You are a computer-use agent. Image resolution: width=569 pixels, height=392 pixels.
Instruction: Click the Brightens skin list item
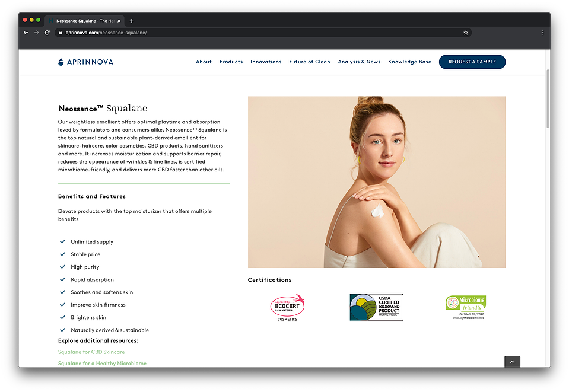(88, 318)
